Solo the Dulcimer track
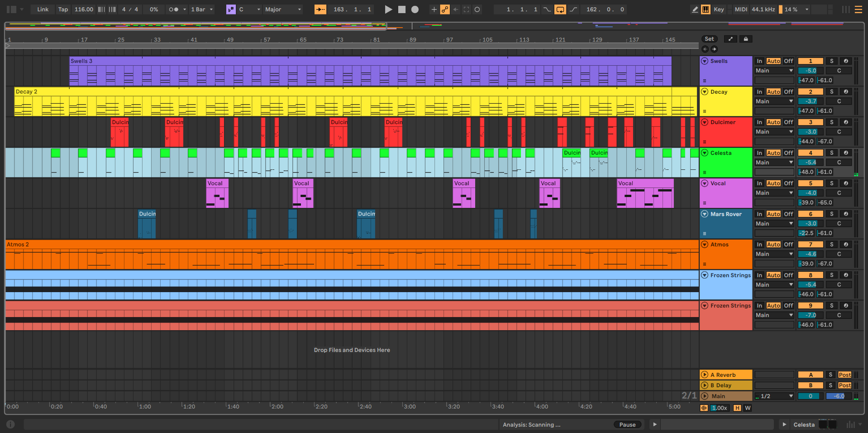868x433 pixels. pyautogui.click(x=831, y=122)
